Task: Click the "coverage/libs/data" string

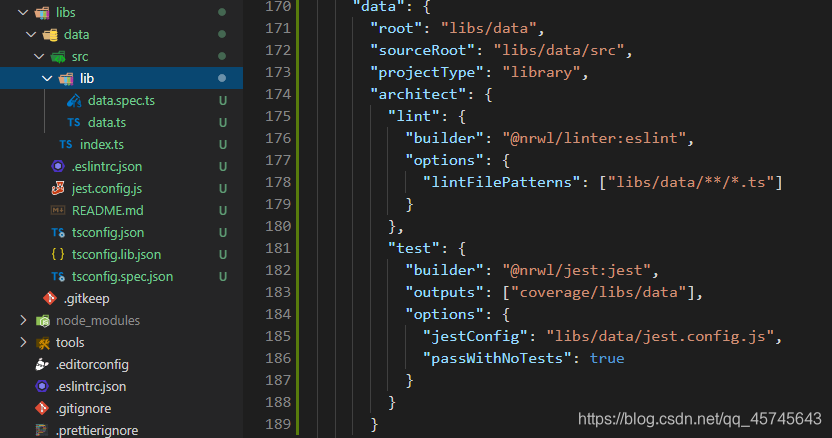Action: 599,292
